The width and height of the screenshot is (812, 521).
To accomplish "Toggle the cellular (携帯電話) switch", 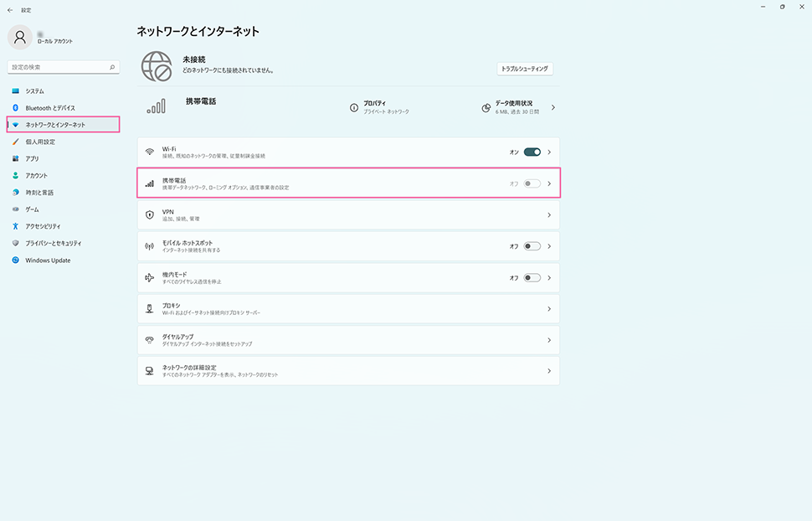I will [532, 183].
